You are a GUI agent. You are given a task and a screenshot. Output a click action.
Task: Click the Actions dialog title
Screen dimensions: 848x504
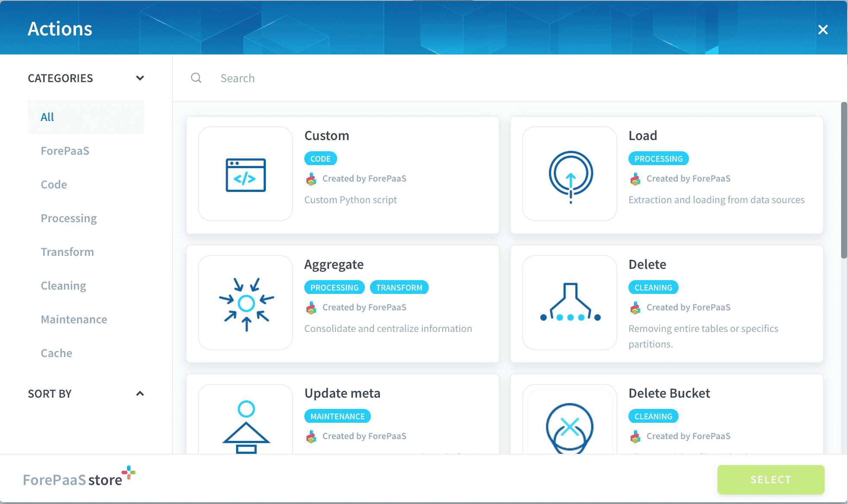click(60, 29)
